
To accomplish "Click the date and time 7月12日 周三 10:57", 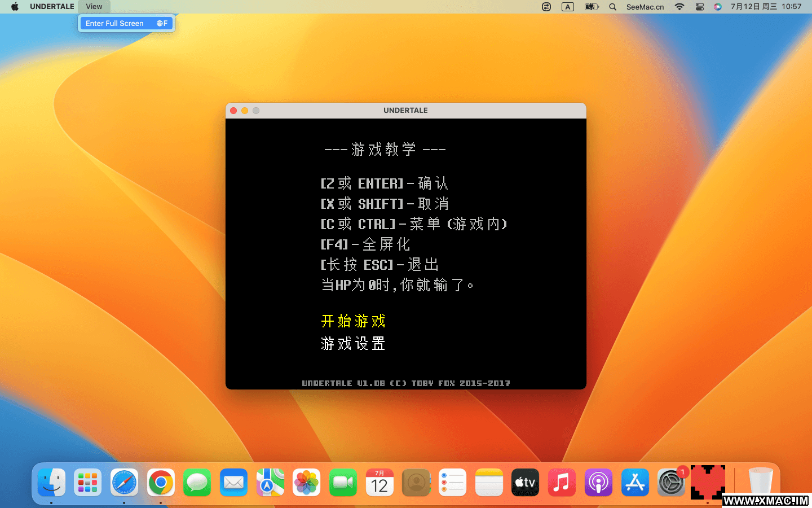I will click(x=766, y=7).
